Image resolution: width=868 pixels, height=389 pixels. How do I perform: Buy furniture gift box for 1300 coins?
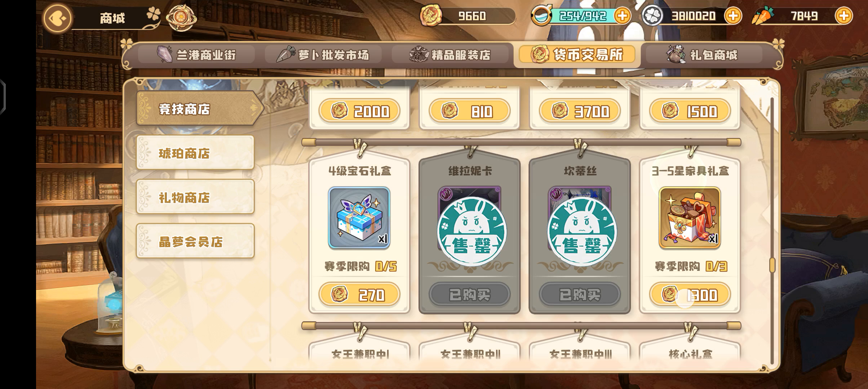[x=690, y=294]
